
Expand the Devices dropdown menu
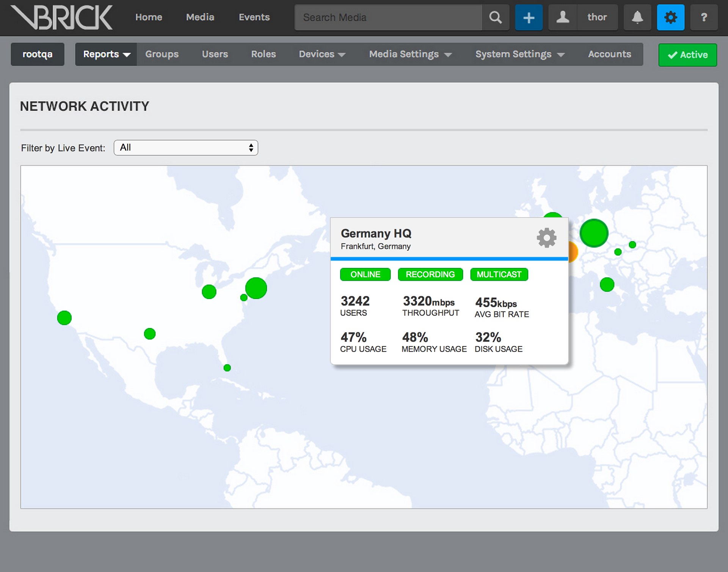(322, 54)
